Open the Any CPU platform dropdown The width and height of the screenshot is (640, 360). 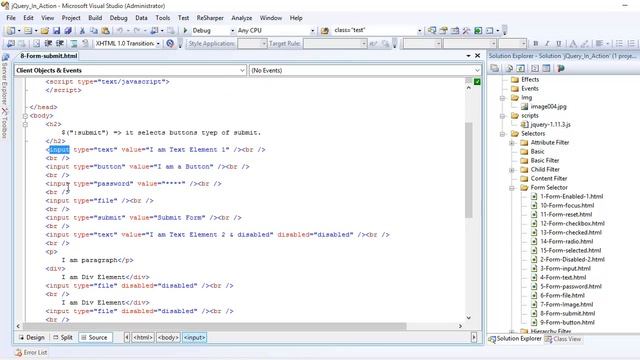pyautogui.click(x=313, y=31)
